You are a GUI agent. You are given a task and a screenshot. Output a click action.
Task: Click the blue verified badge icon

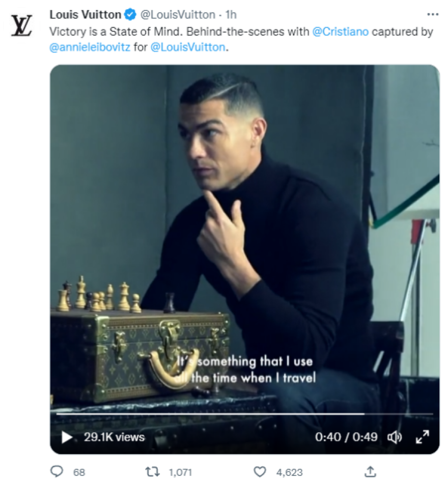[130, 14]
